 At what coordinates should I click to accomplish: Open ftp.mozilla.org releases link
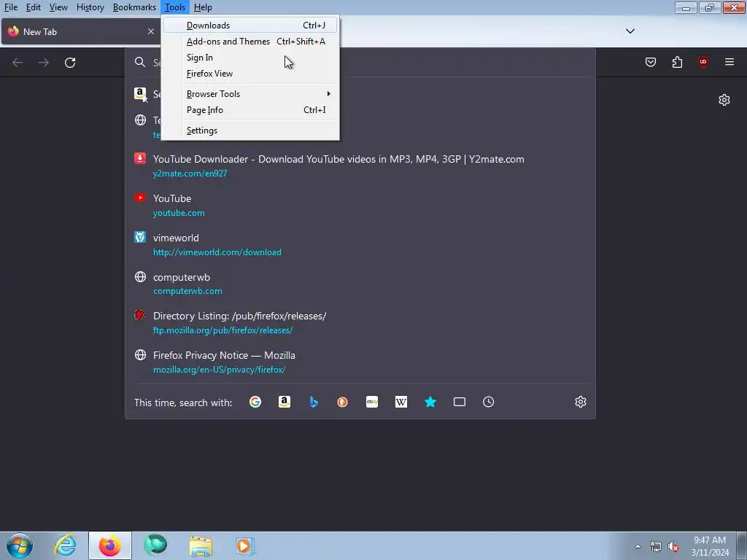click(x=222, y=330)
